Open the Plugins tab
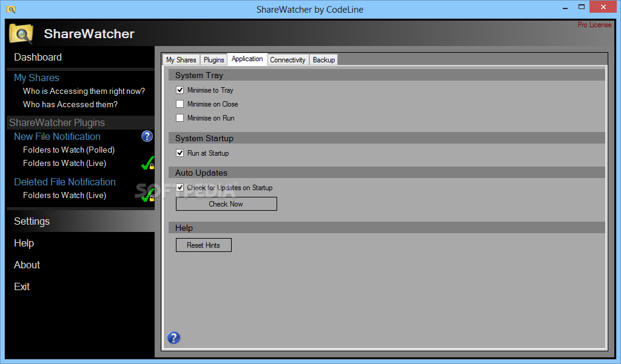 coord(214,60)
